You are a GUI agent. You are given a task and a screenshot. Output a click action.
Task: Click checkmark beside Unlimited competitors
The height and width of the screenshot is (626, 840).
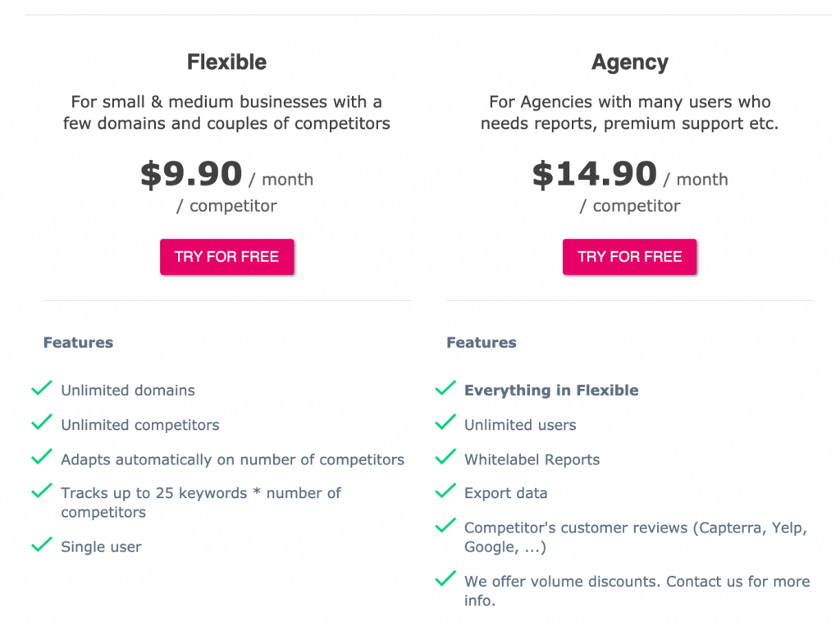point(42,422)
